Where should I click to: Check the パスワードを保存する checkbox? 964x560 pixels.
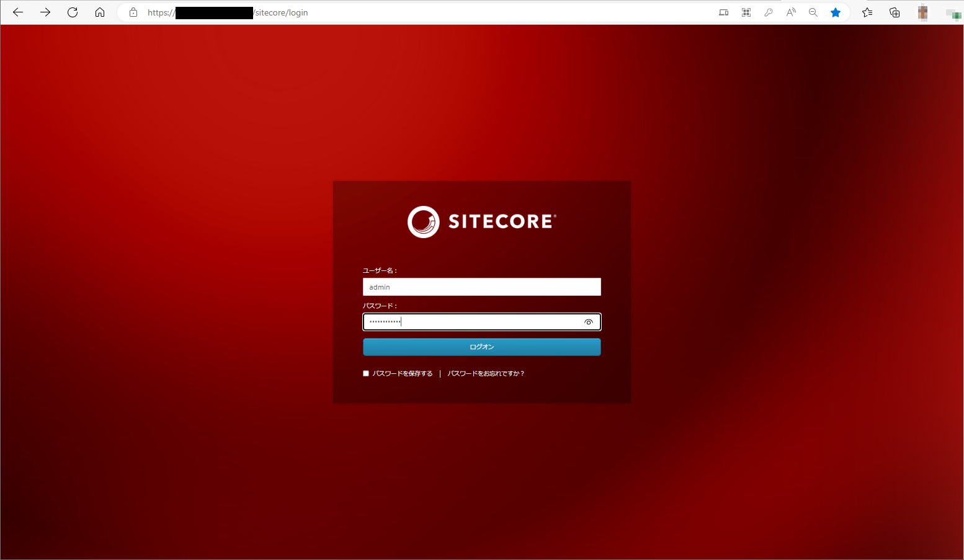tap(366, 373)
